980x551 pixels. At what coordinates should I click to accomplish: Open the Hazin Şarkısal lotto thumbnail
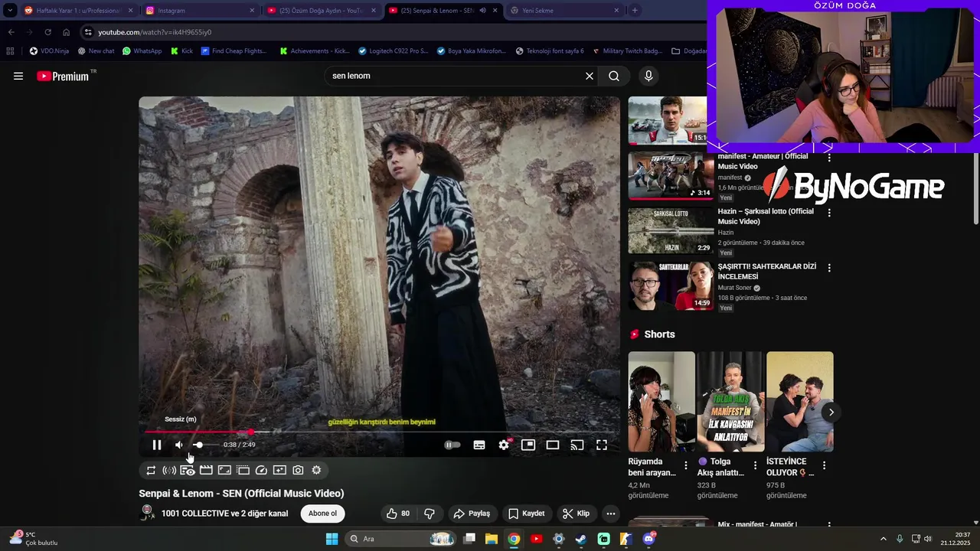pyautogui.click(x=671, y=230)
